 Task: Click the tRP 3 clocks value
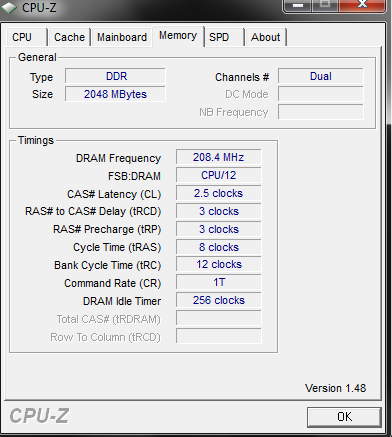coord(219,229)
